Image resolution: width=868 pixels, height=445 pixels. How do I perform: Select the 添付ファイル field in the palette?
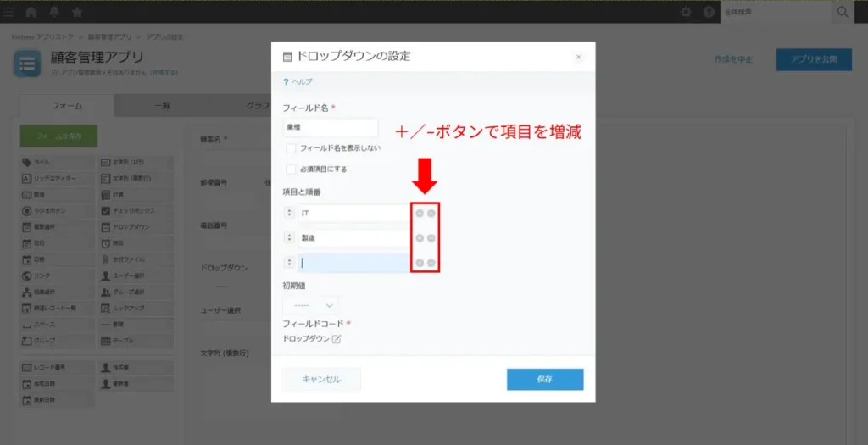coord(136,259)
